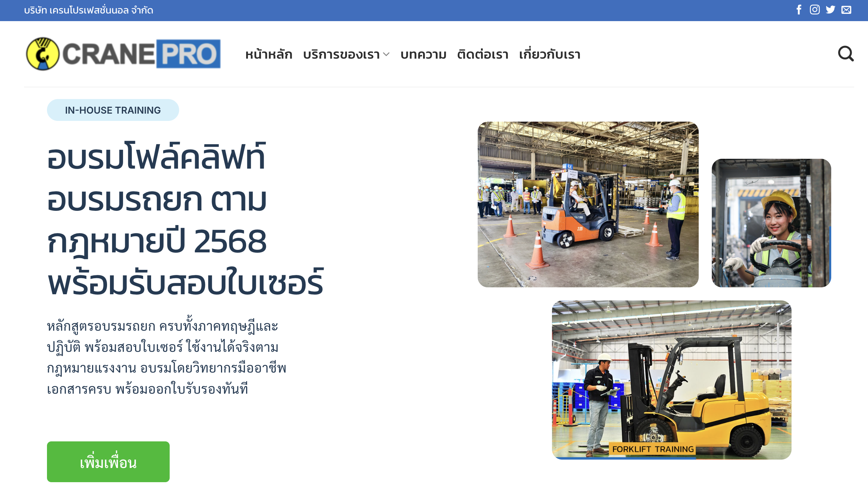The height and width of the screenshot is (488, 868).
Task: Open the email envelope icon
Action: [x=846, y=10]
